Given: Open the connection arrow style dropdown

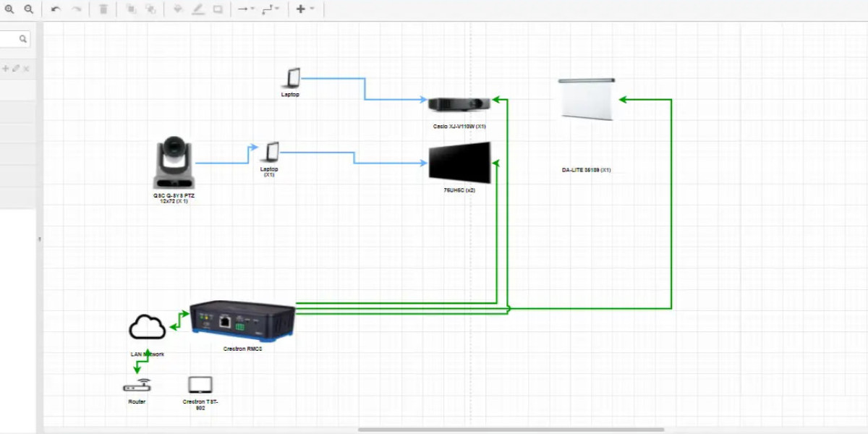Looking at the screenshot, I should [246, 9].
